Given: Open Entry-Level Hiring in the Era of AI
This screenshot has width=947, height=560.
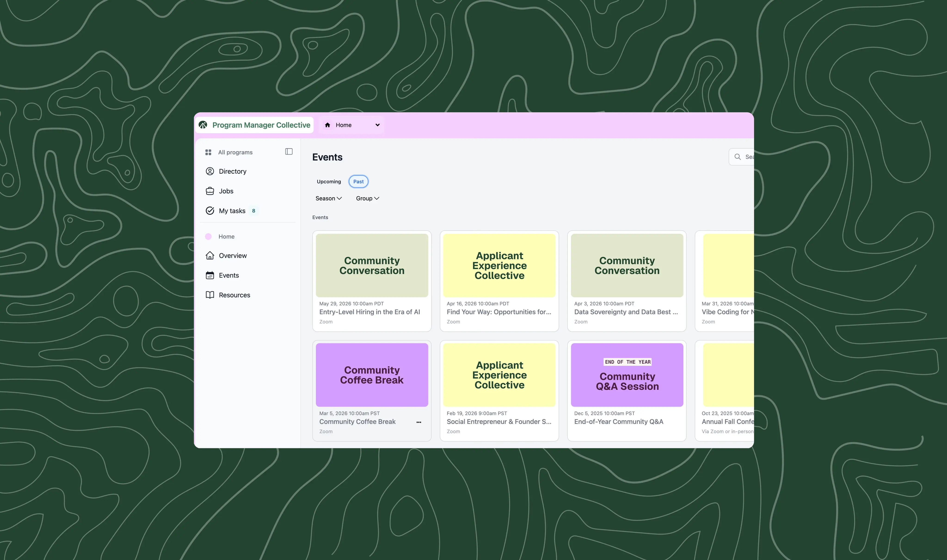Looking at the screenshot, I should click(x=370, y=312).
